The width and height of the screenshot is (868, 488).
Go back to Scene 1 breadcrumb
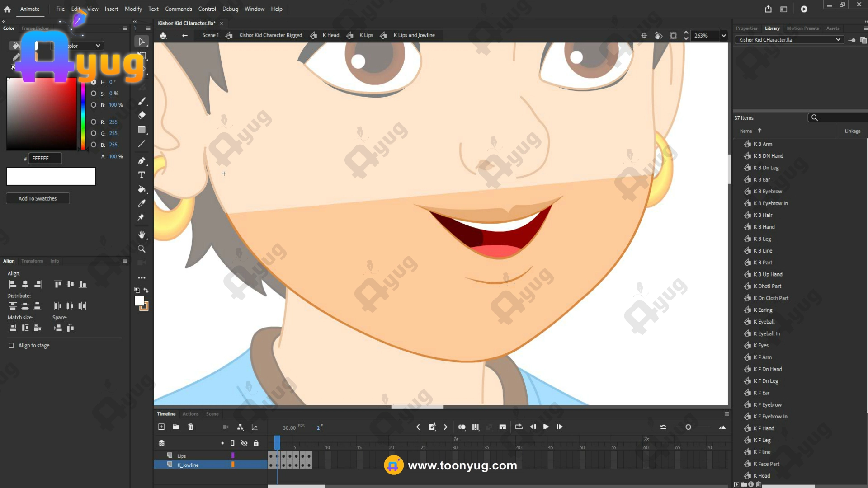tap(210, 35)
